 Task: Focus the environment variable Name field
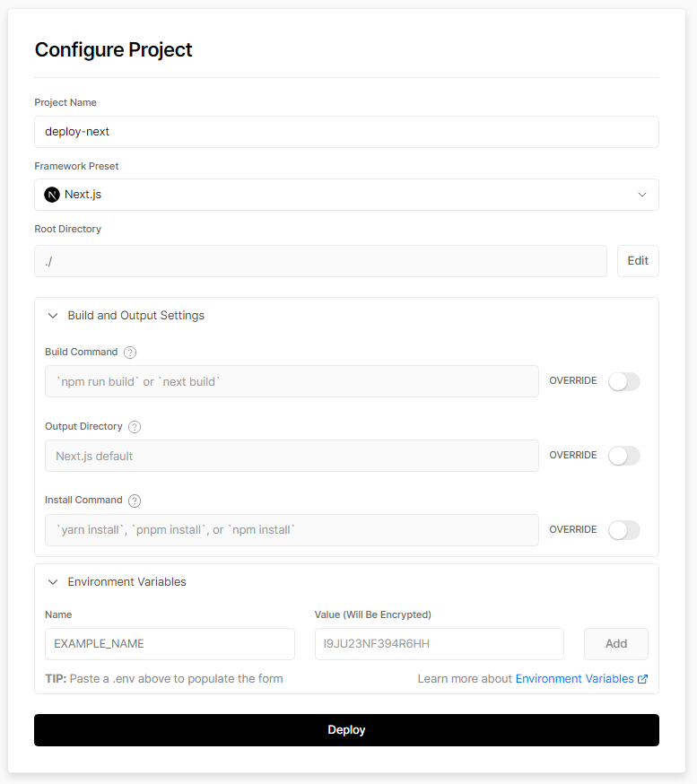click(x=170, y=644)
